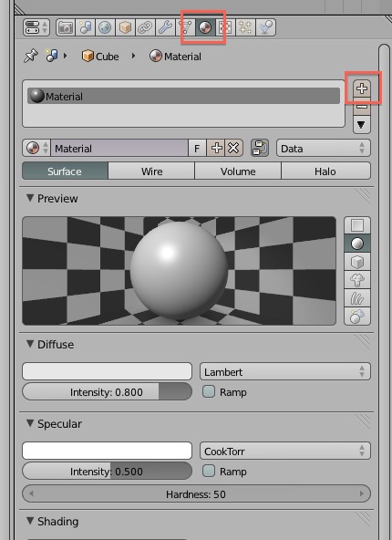Open the Particles properties tab (sparkle icon)
392x540 pixels.
[x=245, y=27]
